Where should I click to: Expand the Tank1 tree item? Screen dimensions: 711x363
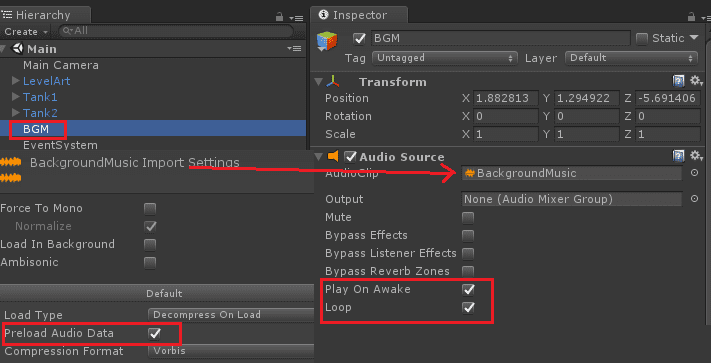click(16, 97)
